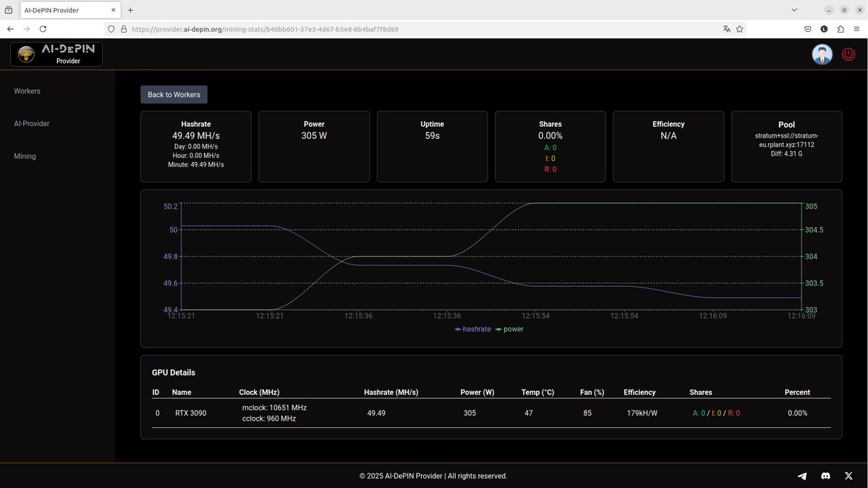Click the browser forward arrow
The height and width of the screenshot is (488, 868).
(27, 29)
